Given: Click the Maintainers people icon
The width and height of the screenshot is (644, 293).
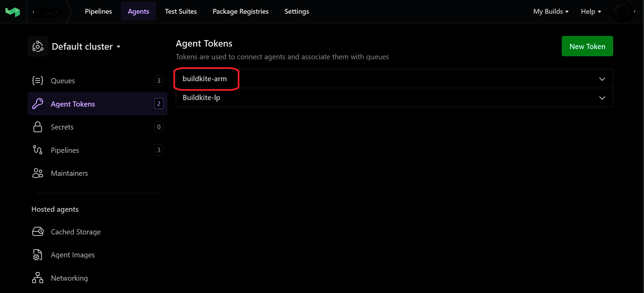Looking at the screenshot, I should pyautogui.click(x=38, y=173).
